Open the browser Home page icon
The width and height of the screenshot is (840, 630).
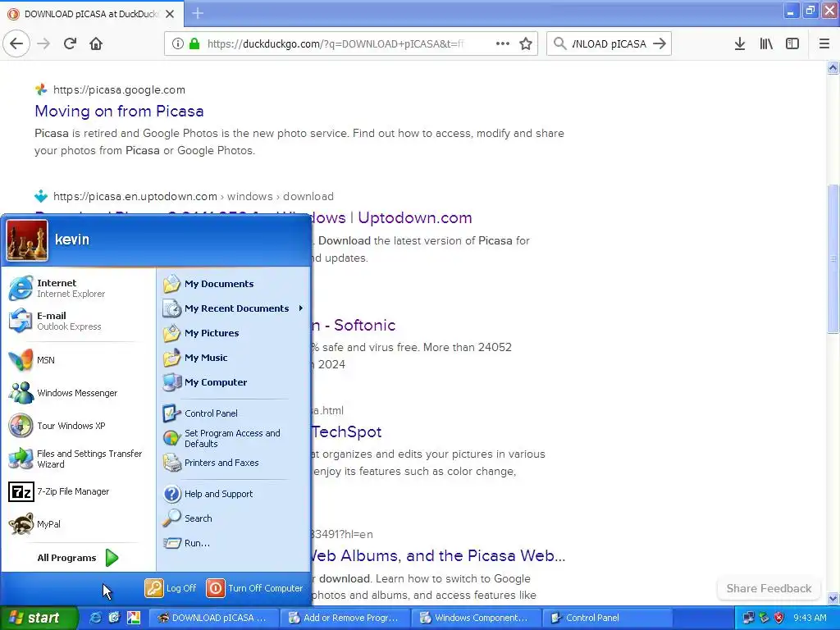tap(96, 43)
